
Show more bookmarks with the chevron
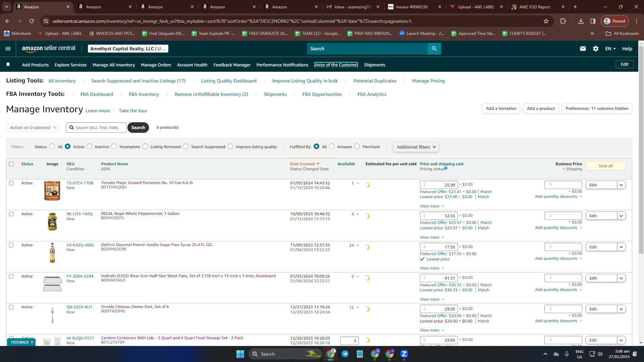592,34
